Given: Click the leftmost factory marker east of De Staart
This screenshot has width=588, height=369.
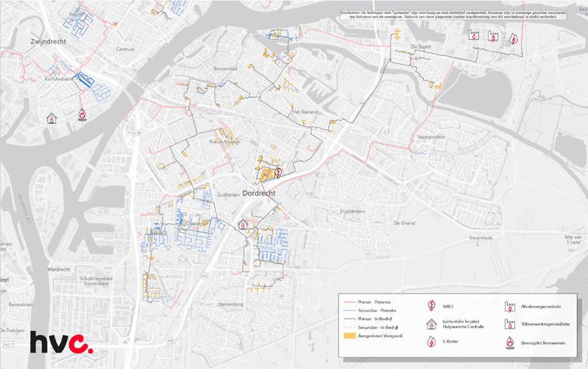Looking at the screenshot, I should (474, 34).
